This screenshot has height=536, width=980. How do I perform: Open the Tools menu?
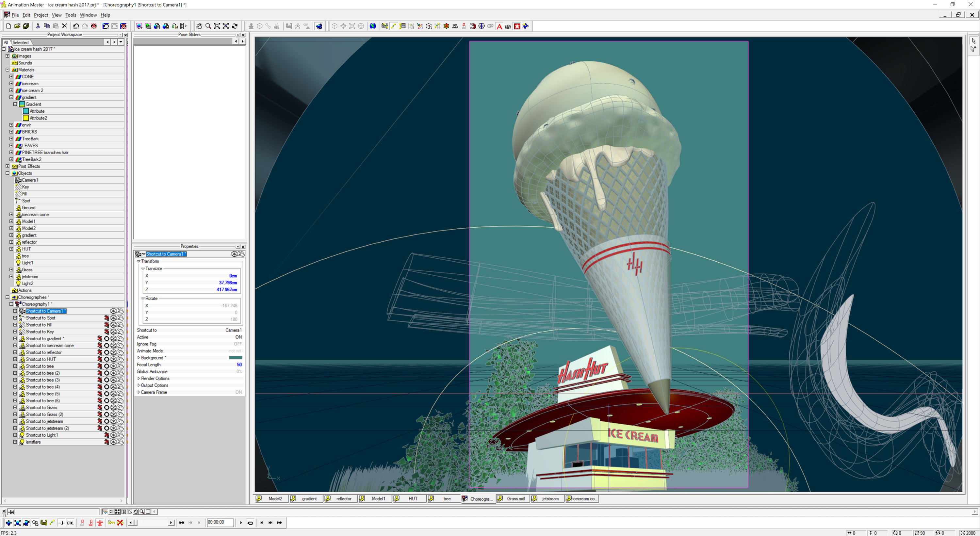click(70, 15)
